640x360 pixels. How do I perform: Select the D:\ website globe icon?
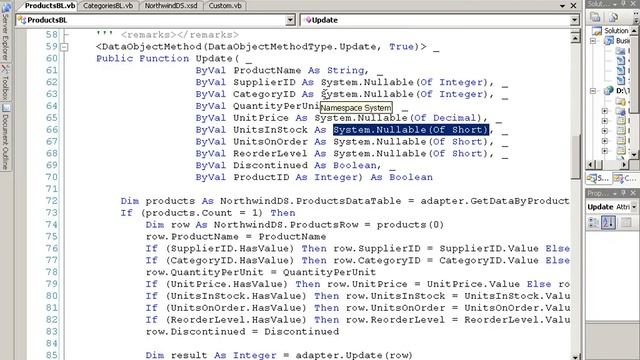point(609,91)
